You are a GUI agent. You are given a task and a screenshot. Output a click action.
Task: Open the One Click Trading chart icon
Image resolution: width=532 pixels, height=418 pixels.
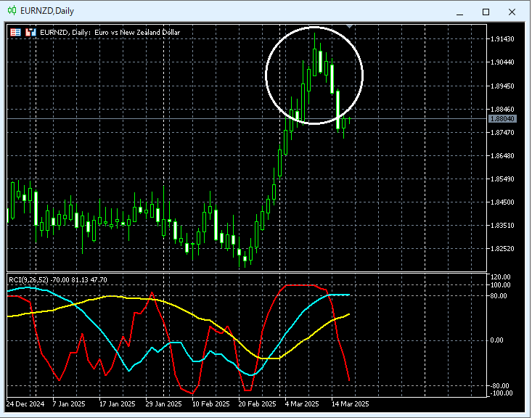click(x=30, y=32)
